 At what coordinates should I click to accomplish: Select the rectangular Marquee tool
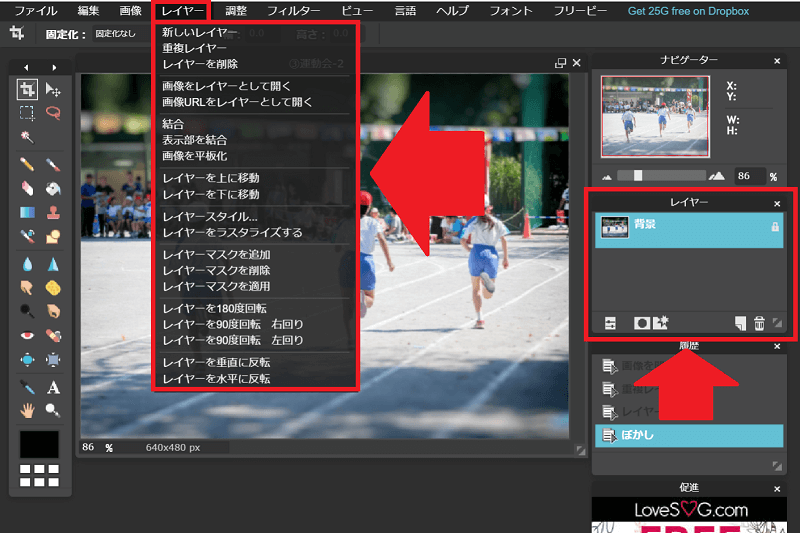pos(27,113)
